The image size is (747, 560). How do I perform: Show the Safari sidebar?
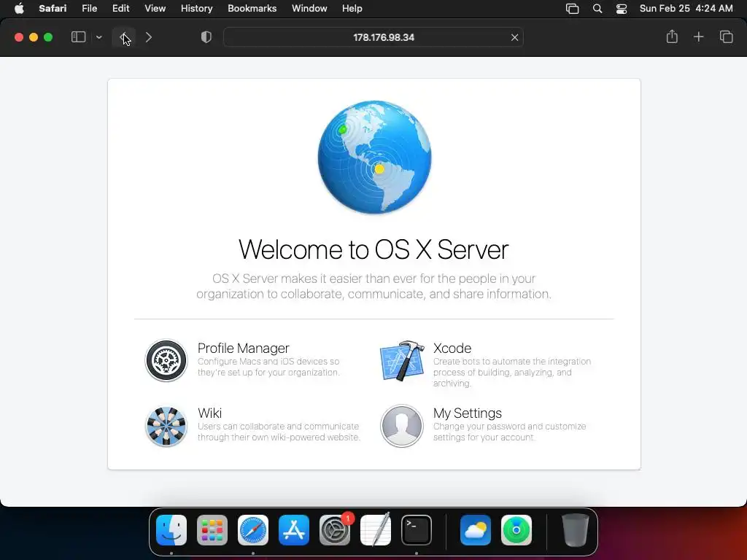(x=78, y=37)
